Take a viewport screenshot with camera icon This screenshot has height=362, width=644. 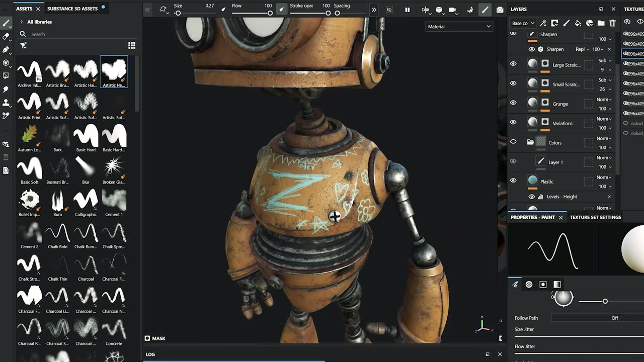click(500, 10)
